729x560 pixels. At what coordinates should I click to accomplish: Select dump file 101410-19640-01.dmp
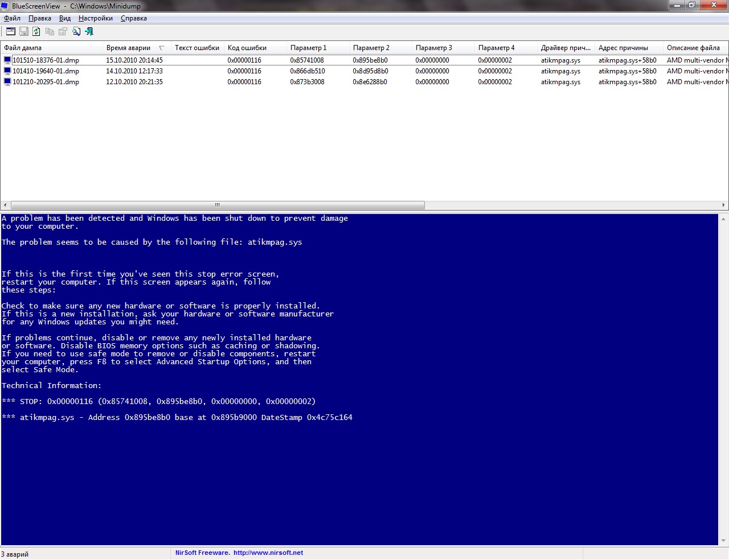tap(46, 71)
